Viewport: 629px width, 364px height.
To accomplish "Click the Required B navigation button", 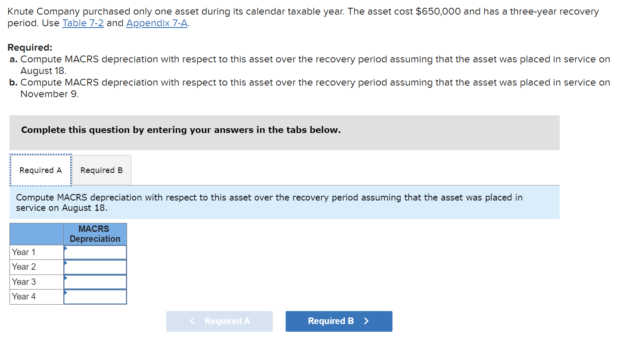I will 339,321.
